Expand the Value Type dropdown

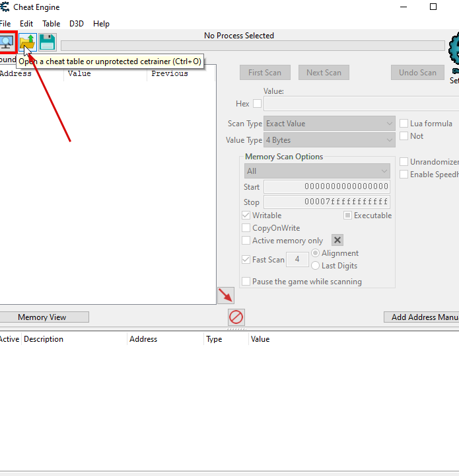tap(330, 140)
